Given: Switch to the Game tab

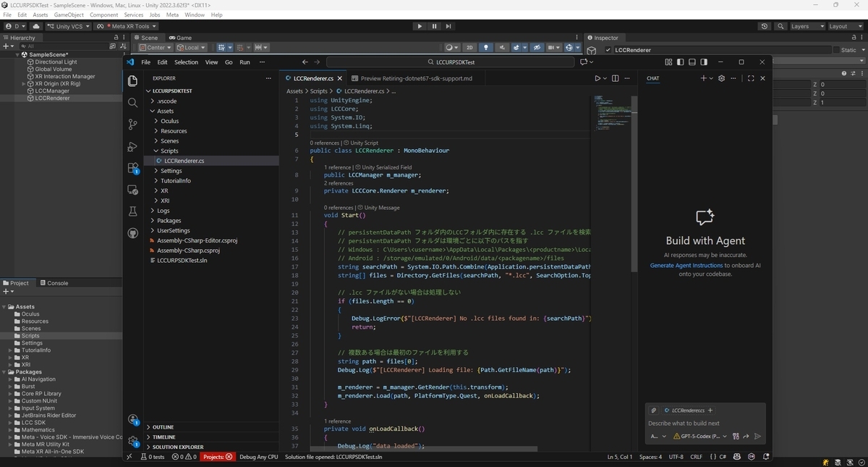Looking at the screenshot, I should click(x=180, y=38).
